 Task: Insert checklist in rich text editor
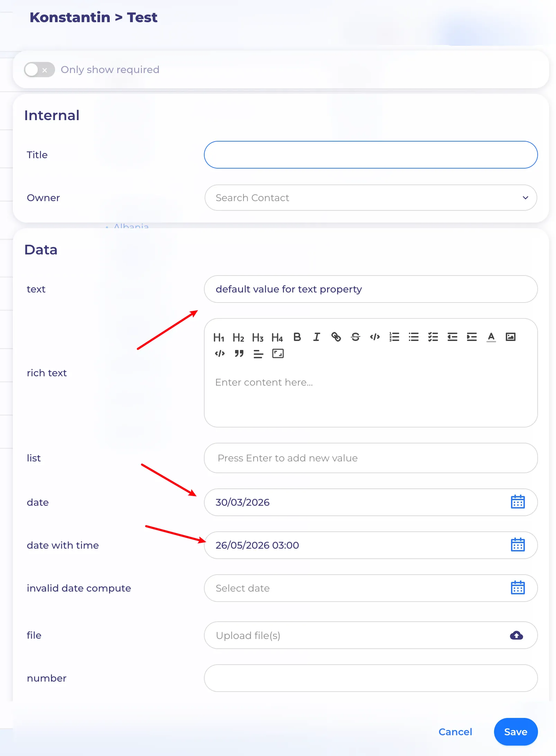pyautogui.click(x=433, y=337)
